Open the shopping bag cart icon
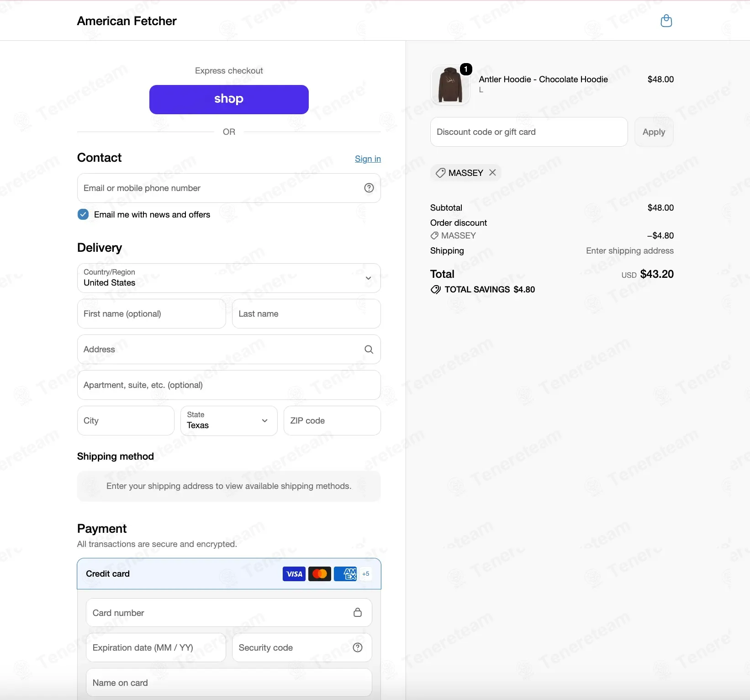This screenshot has width=750, height=700. (666, 21)
